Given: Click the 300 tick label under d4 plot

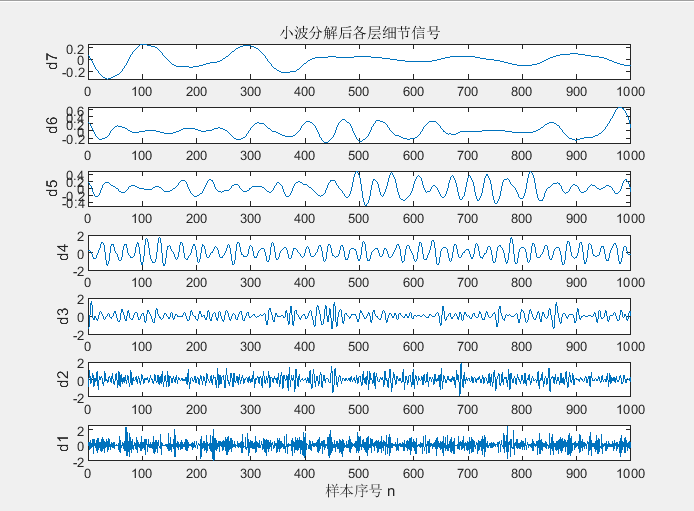Looking at the screenshot, I should pyautogui.click(x=251, y=283).
